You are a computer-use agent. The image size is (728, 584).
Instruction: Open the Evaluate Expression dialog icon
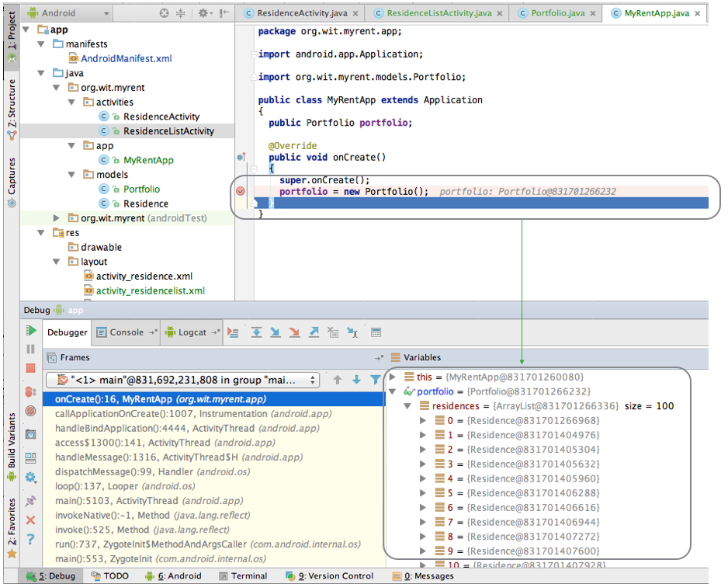click(376, 332)
